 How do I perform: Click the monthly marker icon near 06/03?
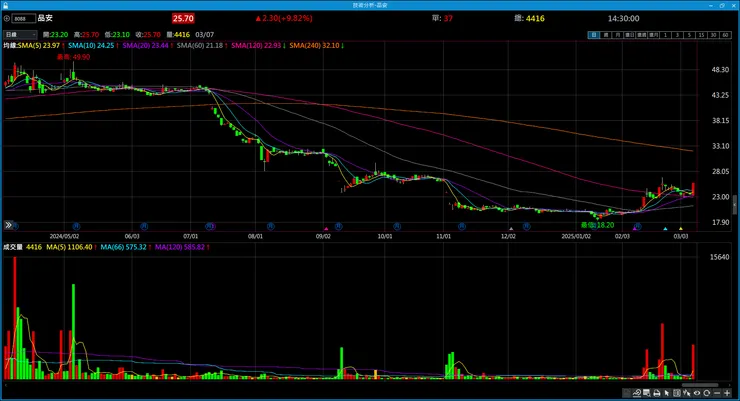coord(144,226)
